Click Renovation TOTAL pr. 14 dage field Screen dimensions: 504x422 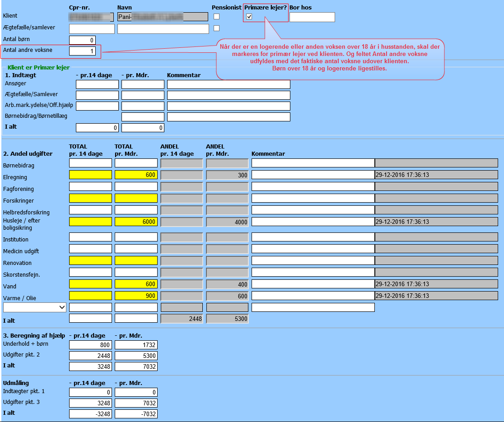tap(91, 260)
